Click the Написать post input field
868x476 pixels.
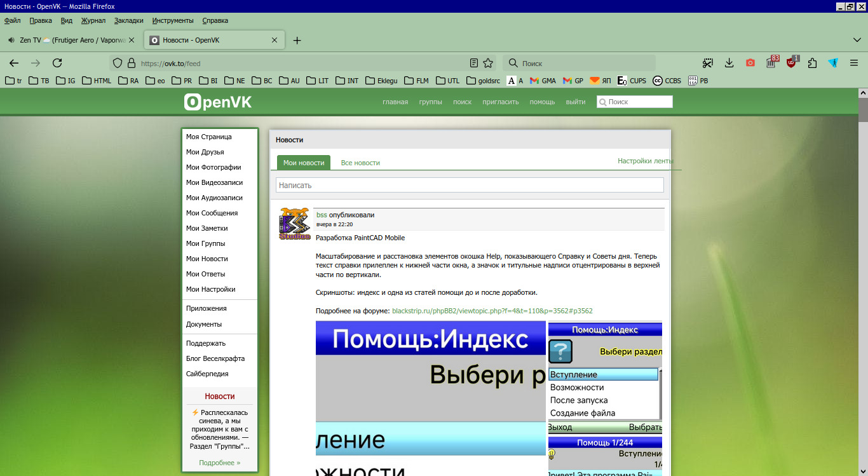tap(470, 185)
